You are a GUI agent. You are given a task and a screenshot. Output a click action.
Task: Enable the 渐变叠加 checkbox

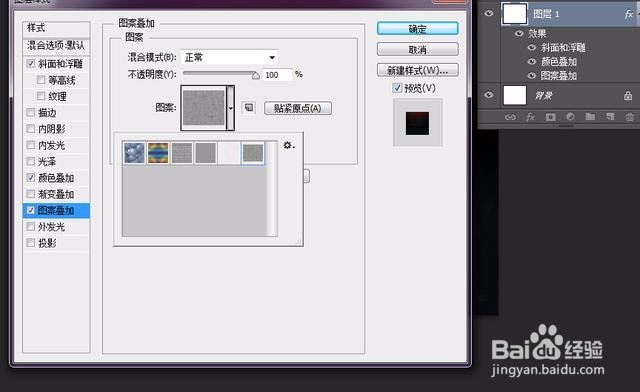click(31, 194)
